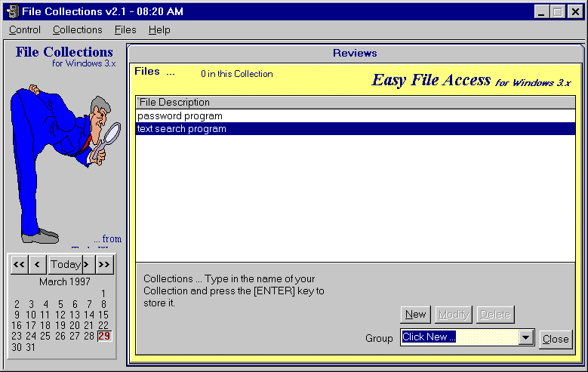The height and width of the screenshot is (372, 588).
Task: Open the Control menu
Action: (25, 30)
